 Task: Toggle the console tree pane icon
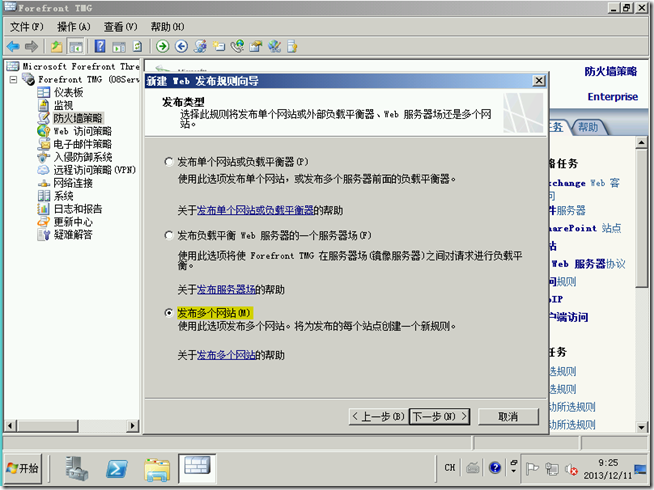pyautogui.click(x=76, y=47)
